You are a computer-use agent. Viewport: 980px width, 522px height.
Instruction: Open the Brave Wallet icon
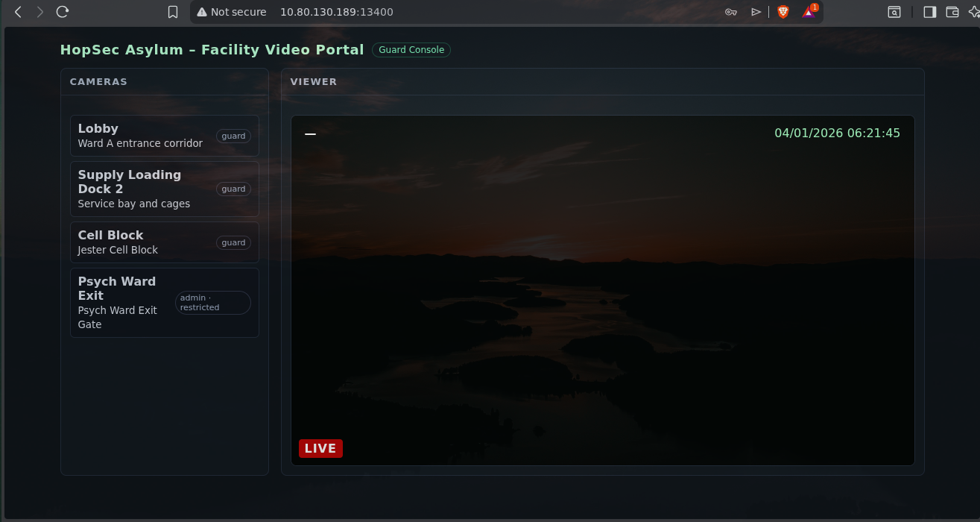point(952,12)
